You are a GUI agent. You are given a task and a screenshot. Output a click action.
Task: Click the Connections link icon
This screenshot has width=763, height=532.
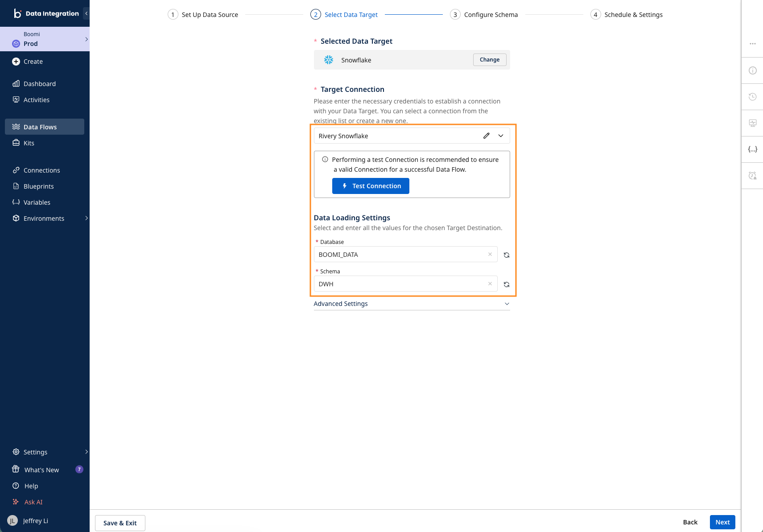(16, 170)
